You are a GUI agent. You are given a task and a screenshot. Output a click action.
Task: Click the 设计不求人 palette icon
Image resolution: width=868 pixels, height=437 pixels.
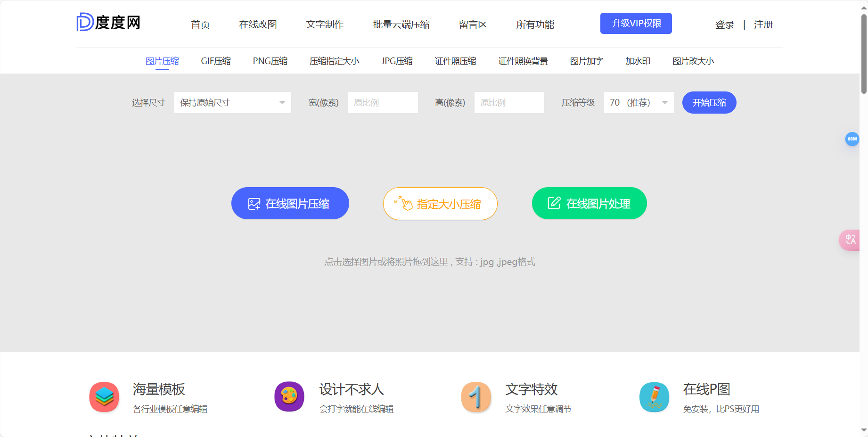[x=288, y=397]
